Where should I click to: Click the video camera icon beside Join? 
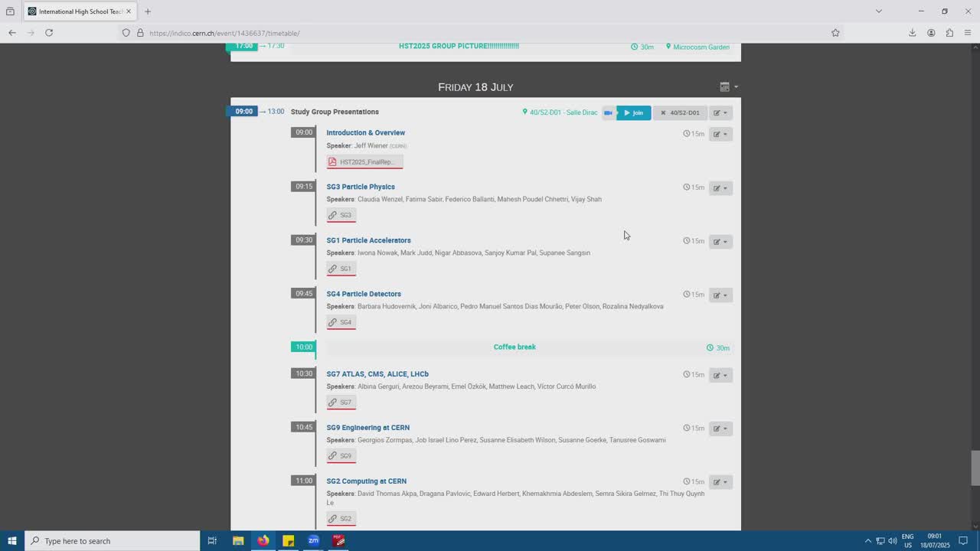(608, 112)
